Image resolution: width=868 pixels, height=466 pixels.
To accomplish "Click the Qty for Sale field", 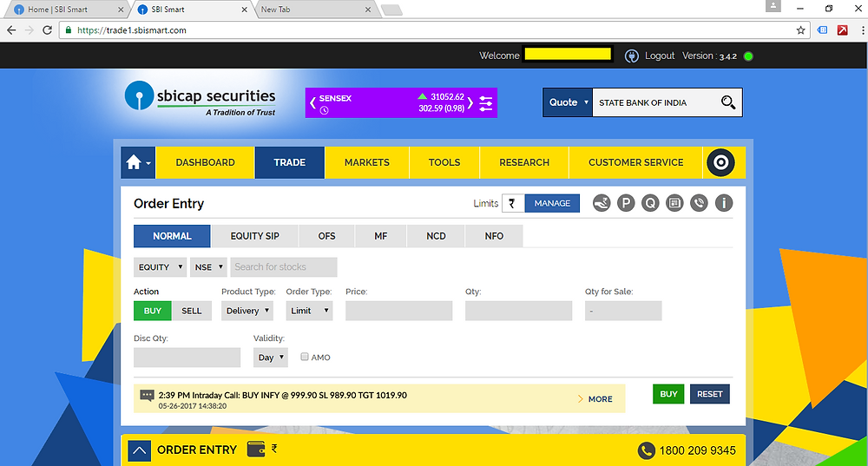I will coord(623,311).
